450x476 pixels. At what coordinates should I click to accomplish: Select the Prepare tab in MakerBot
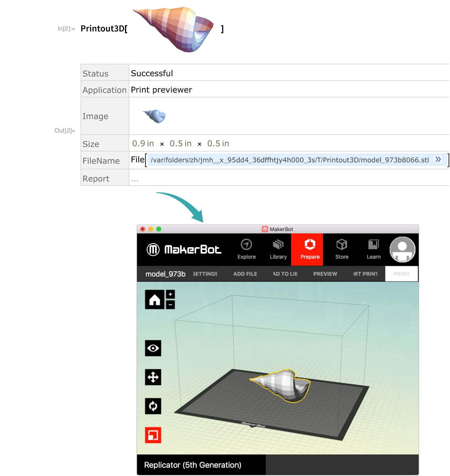[x=307, y=249]
